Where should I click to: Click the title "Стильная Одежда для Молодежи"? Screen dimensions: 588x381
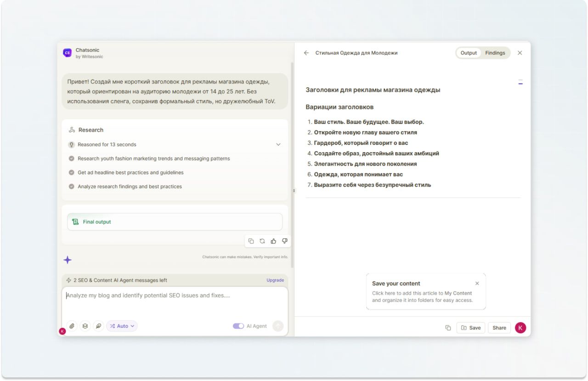356,53
